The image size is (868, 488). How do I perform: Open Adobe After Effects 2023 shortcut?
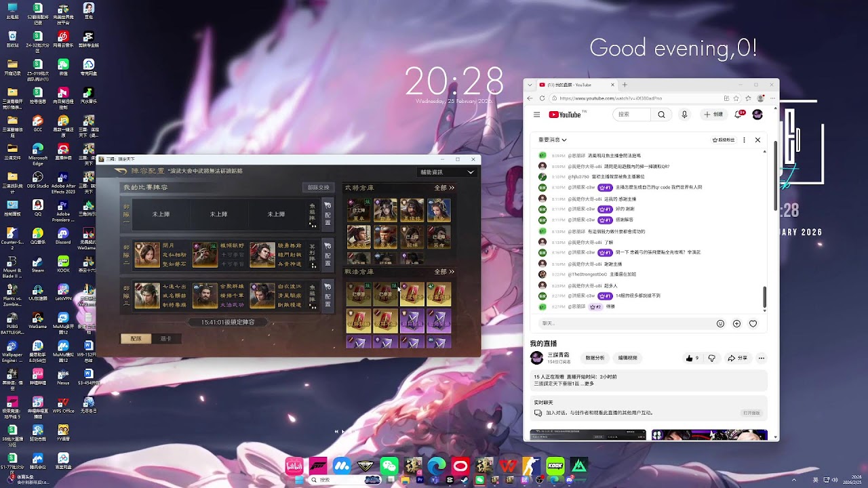click(x=63, y=180)
